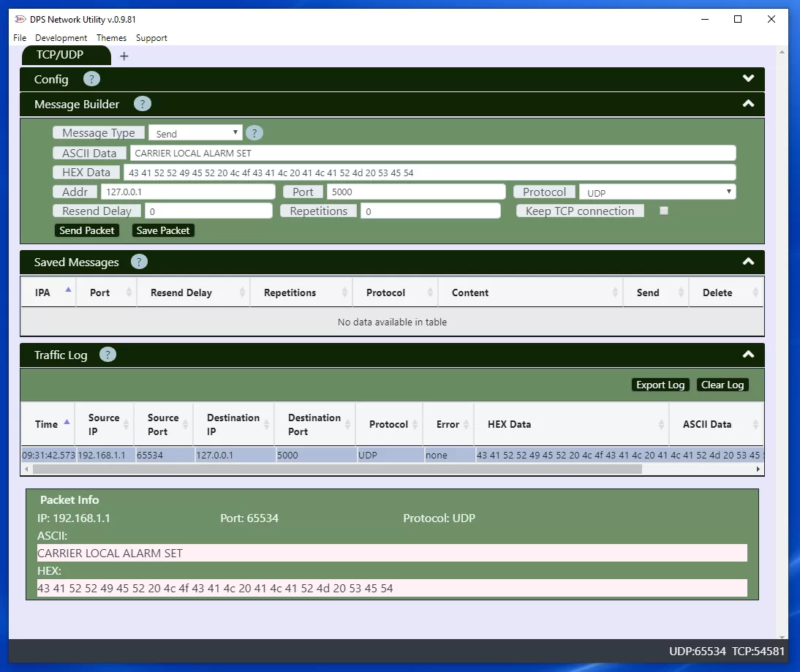Image resolution: width=800 pixels, height=672 pixels.
Task: Clear the traffic log with Clear Log
Action: coord(722,384)
